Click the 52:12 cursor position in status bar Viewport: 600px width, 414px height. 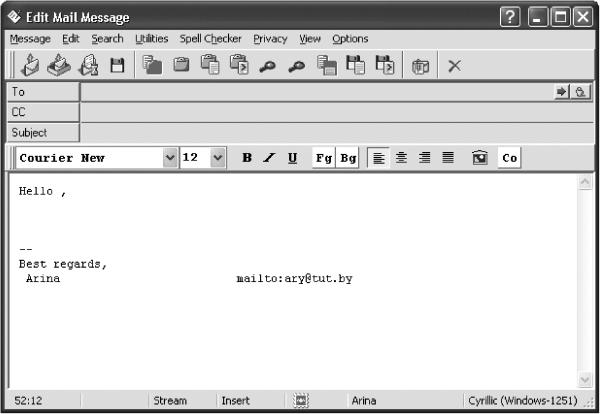pyautogui.click(x=28, y=401)
